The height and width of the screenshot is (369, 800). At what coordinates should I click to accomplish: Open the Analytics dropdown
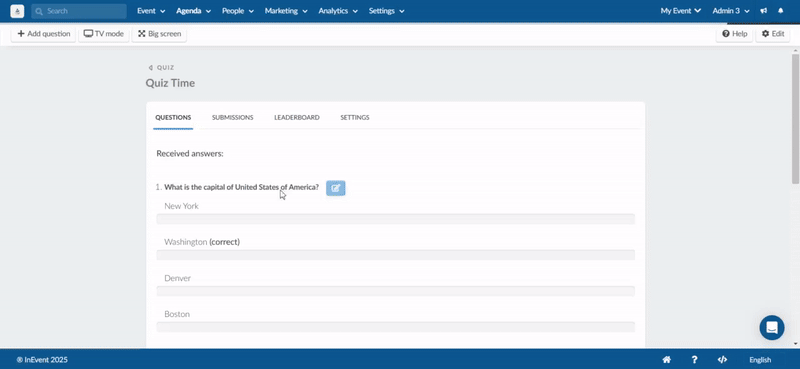click(338, 11)
